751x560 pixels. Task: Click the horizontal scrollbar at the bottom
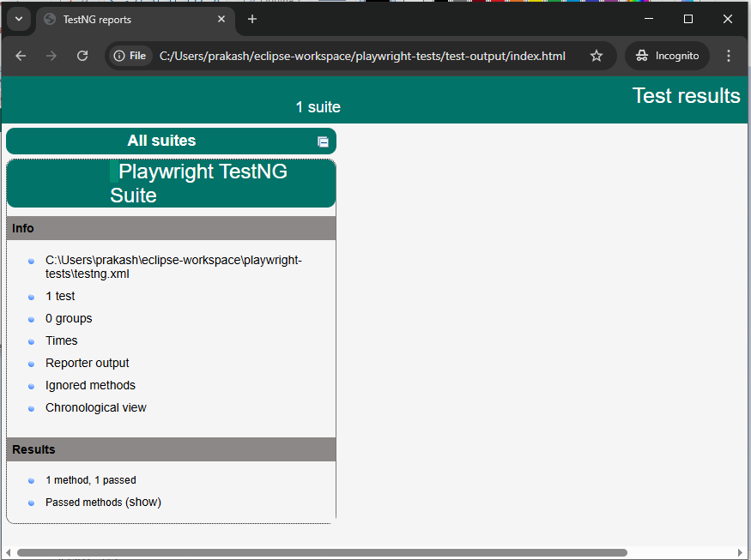click(x=322, y=552)
